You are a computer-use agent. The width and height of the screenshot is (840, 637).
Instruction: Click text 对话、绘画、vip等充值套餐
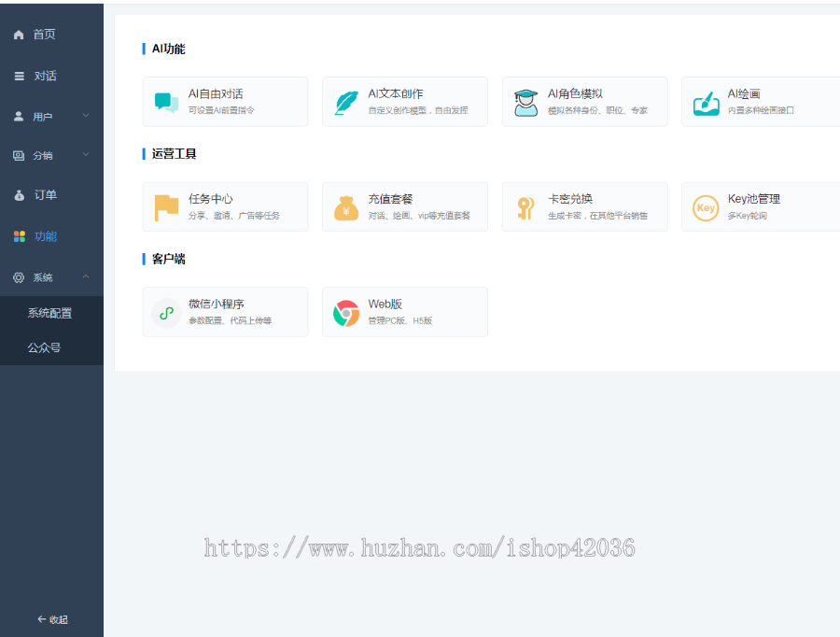pos(419,216)
